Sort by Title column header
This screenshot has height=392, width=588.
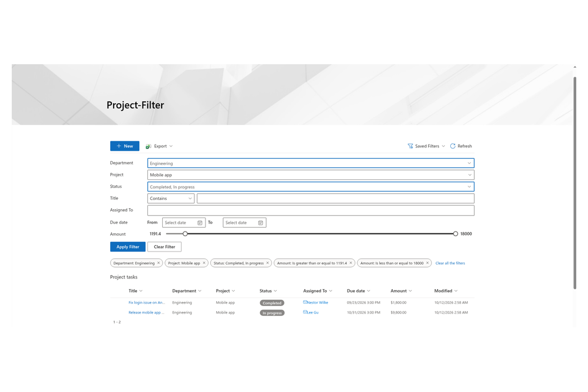(136, 291)
